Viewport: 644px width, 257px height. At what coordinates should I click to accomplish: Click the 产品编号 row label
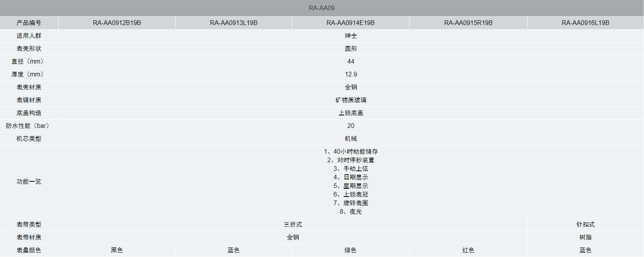[29, 23]
